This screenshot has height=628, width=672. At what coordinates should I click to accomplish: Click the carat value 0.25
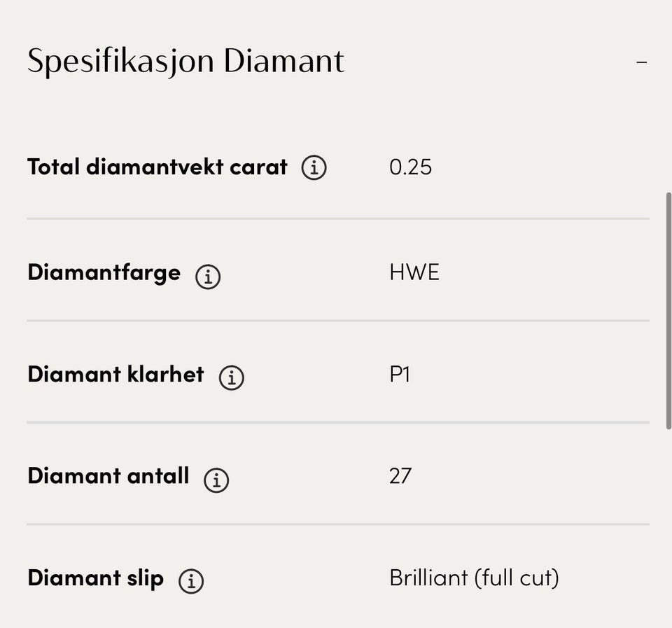410,167
